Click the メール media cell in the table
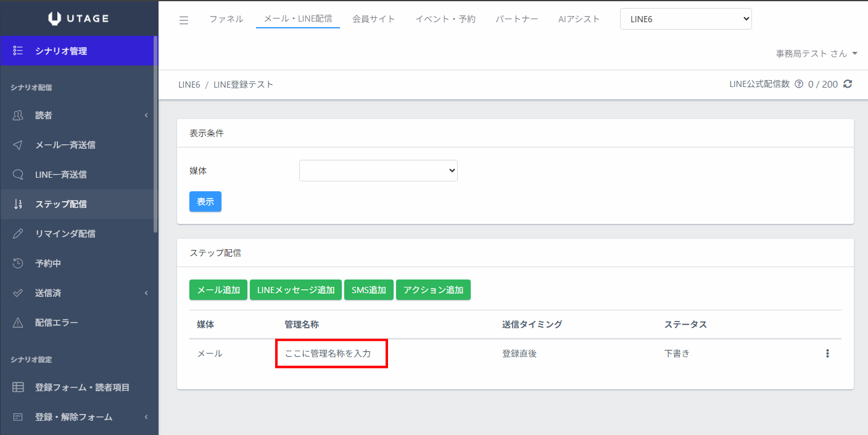 tap(210, 354)
